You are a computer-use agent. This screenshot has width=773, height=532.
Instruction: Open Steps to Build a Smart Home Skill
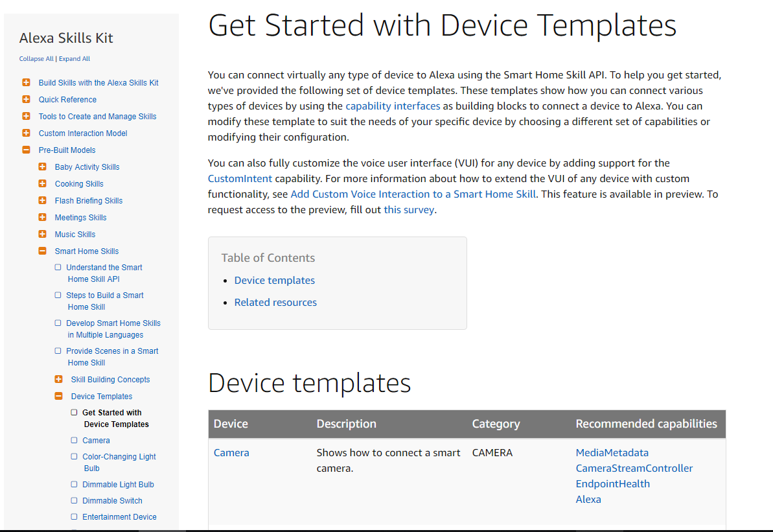pos(105,301)
